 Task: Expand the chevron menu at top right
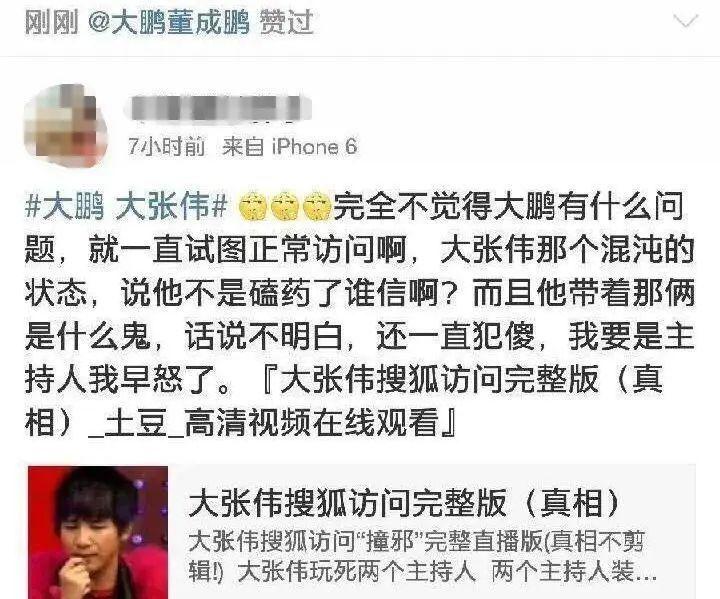coord(686,21)
